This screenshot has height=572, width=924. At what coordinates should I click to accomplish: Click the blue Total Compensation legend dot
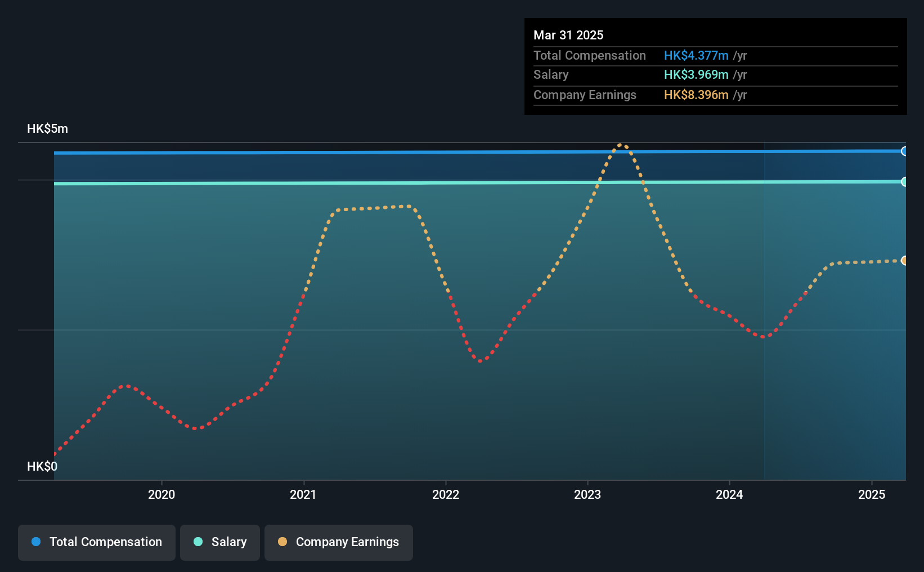(x=36, y=542)
